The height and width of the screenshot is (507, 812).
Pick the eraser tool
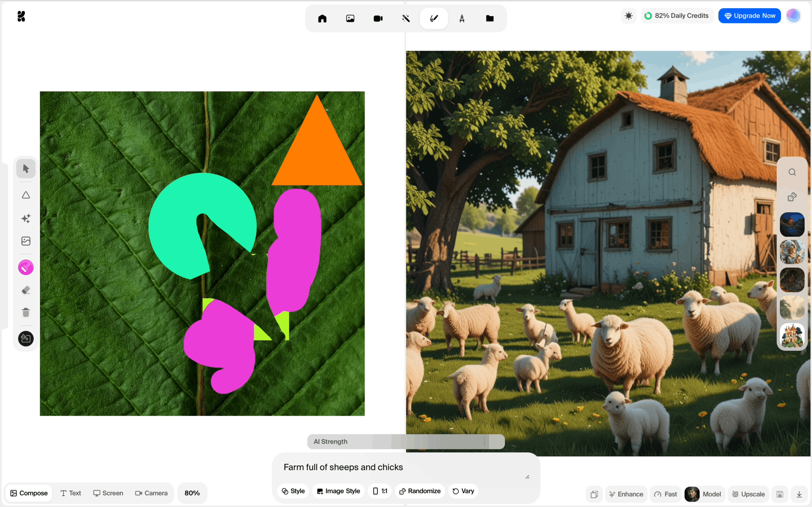tap(26, 290)
